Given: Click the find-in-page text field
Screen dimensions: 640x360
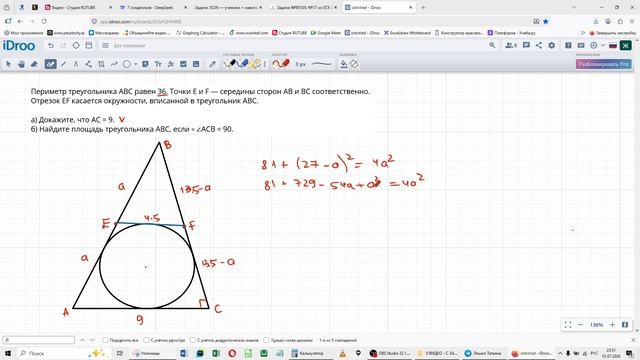Looking at the screenshot, I should pyautogui.click(x=39, y=340).
